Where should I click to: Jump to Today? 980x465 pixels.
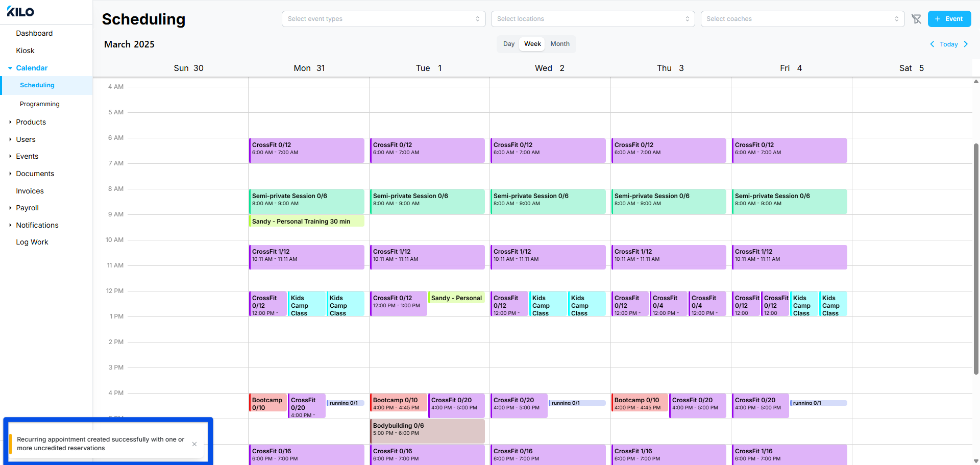949,44
